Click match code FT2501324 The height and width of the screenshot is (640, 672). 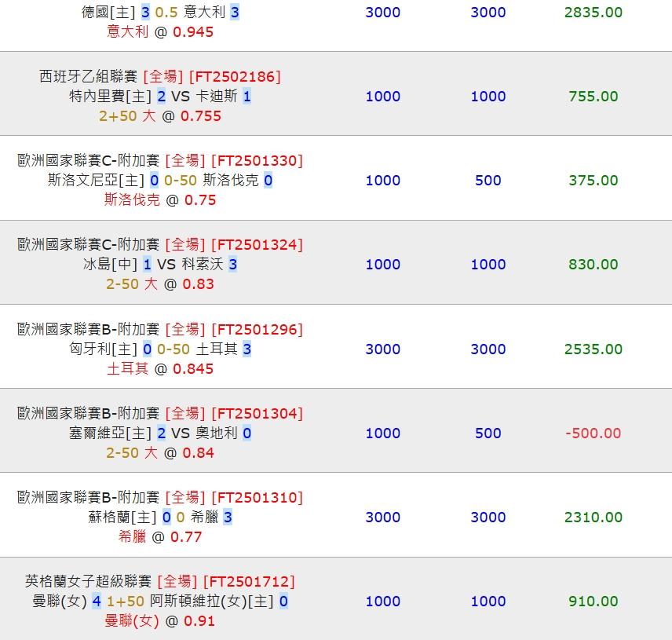tap(257, 244)
